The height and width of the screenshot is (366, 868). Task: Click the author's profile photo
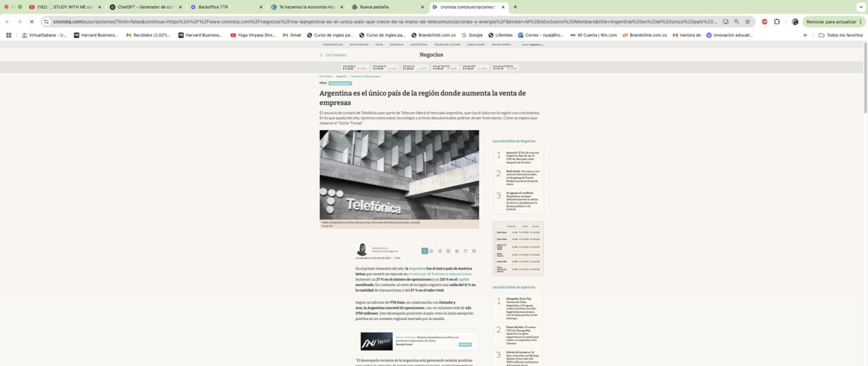(x=362, y=249)
